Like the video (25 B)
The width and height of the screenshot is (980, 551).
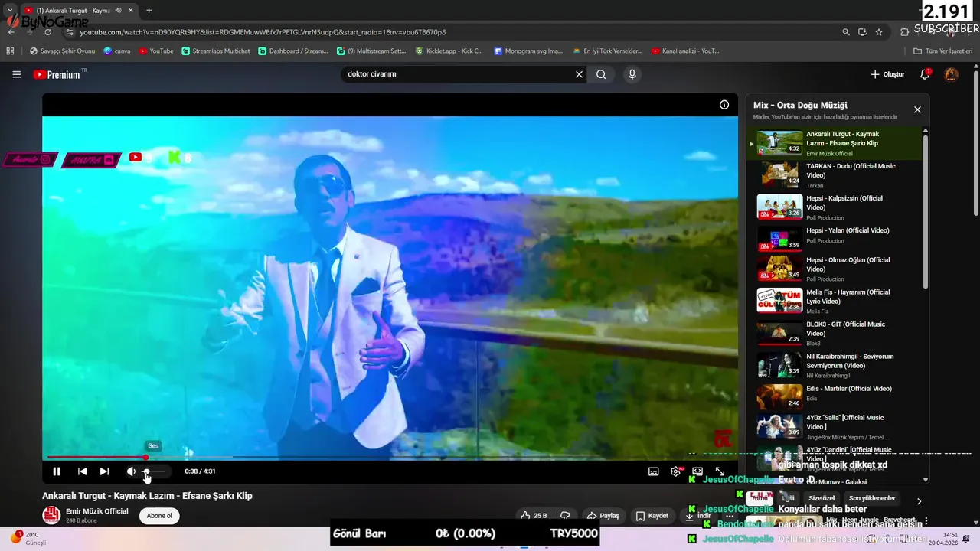tap(534, 516)
